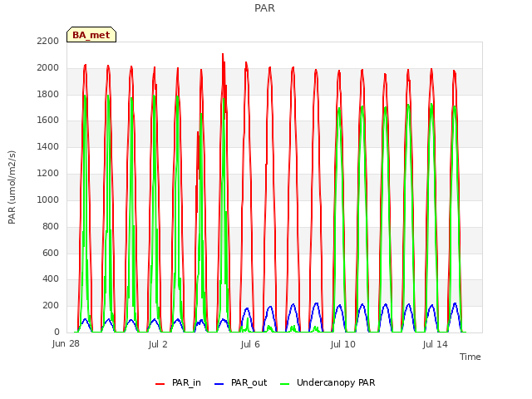The image size is (532, 399).
Task: Click the Jul 6 x-axis tick label
Action: click(x=250, y=344)
